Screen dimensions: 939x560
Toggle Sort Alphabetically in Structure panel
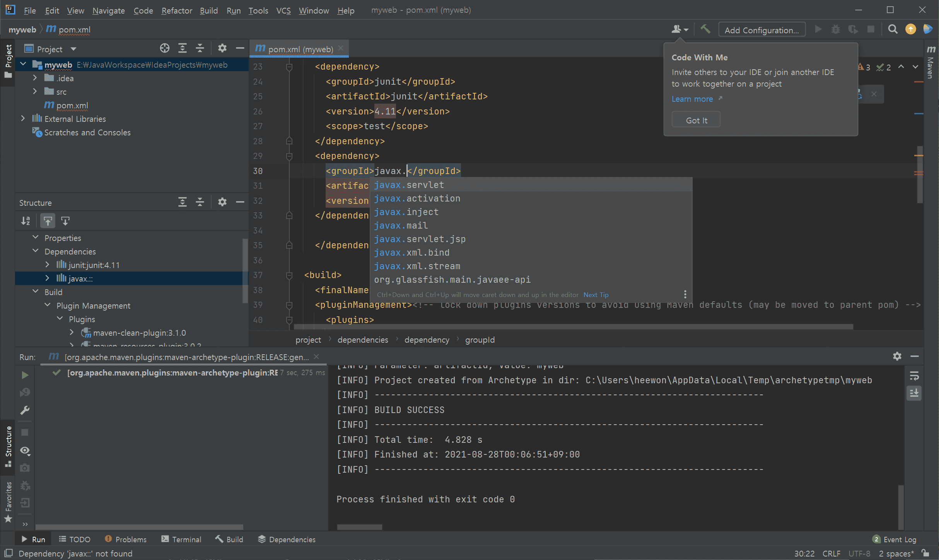pos(26,221)
